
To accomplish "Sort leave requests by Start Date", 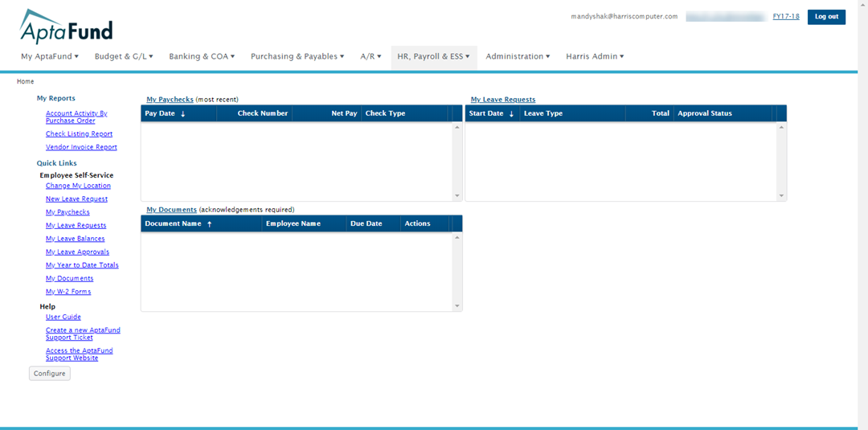I will point(492,113).
